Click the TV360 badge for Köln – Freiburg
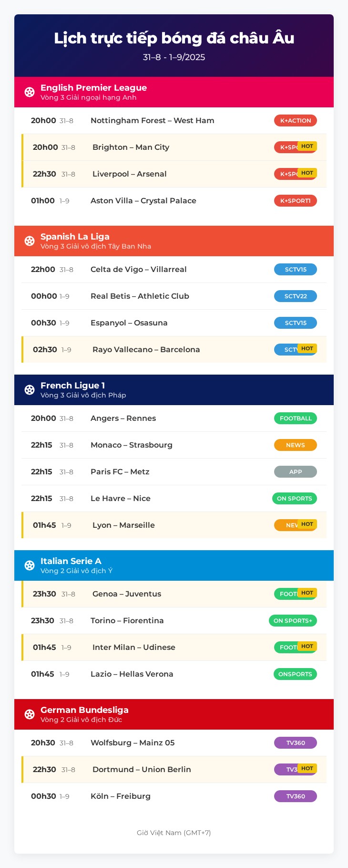The height and width of the screenshot is (868, 348). (296, 796)
